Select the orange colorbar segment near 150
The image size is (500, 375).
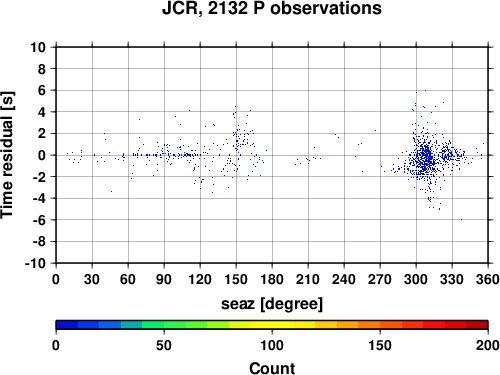point(369,325)
